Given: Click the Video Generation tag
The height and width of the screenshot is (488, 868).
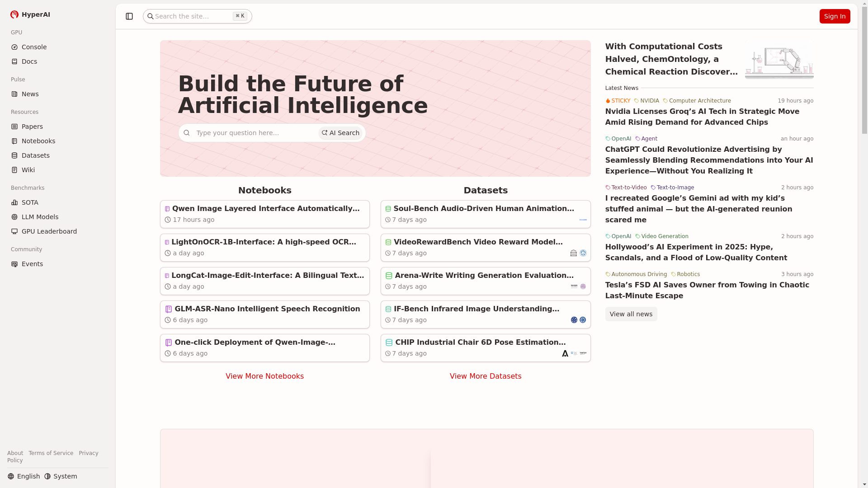Looking at the screenshot, I should coord(661,236).
